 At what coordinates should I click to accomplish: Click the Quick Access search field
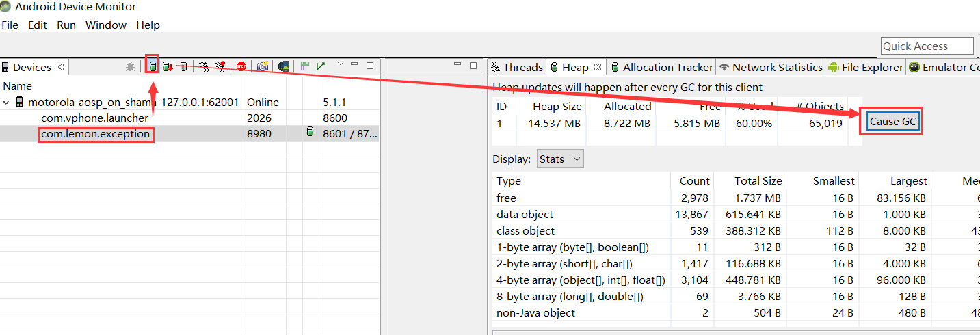pos(927,46)
